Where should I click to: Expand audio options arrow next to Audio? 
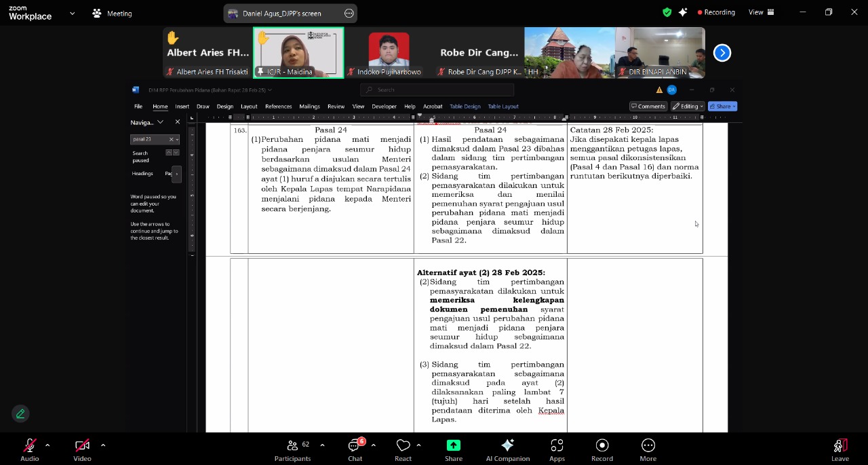click(47, 445)
